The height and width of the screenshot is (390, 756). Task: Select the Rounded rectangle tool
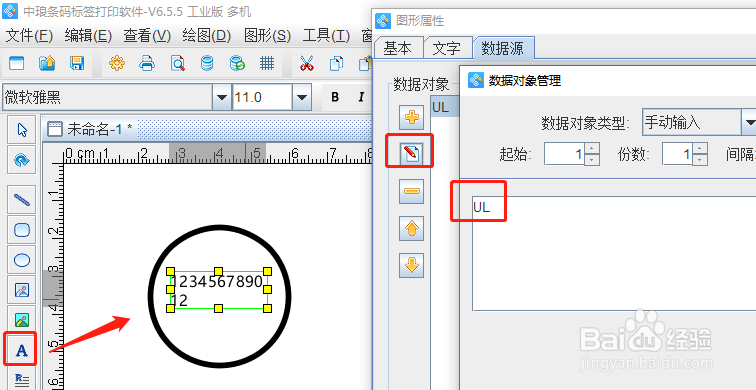[22, 229]
